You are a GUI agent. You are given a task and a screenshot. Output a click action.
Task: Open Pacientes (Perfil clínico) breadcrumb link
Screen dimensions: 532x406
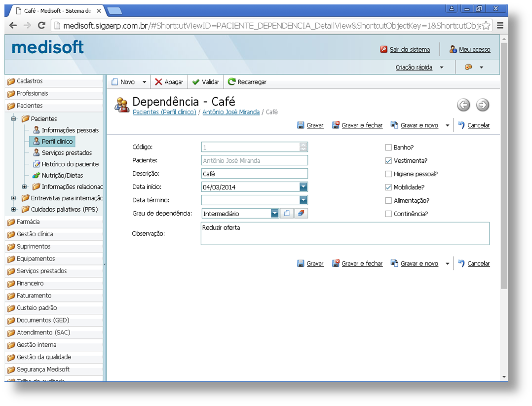pos(164,112)
